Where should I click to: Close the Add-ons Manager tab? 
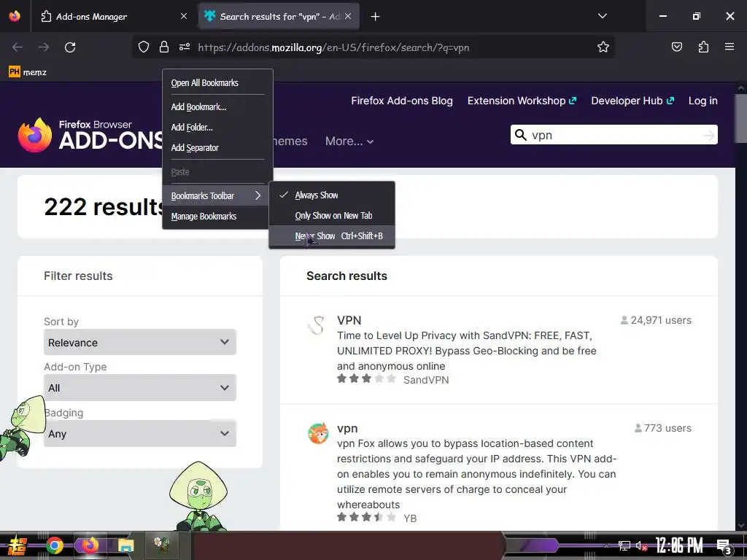[184, 16]
